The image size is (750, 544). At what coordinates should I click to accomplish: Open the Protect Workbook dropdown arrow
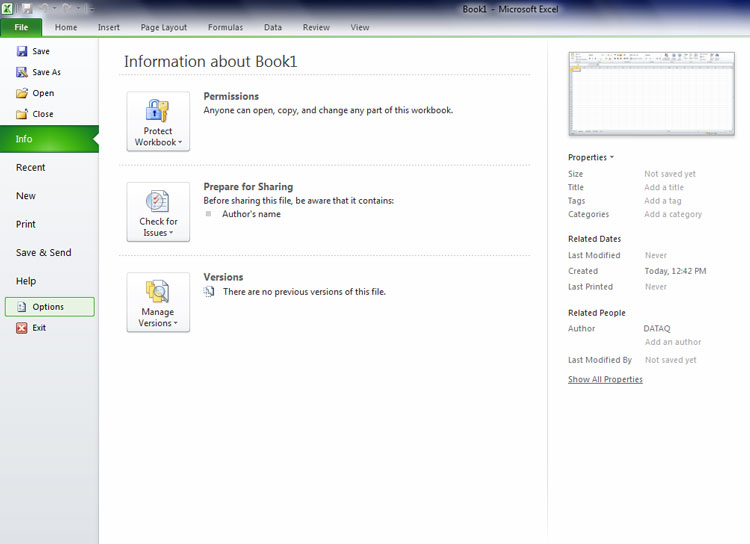coord(180,143)
